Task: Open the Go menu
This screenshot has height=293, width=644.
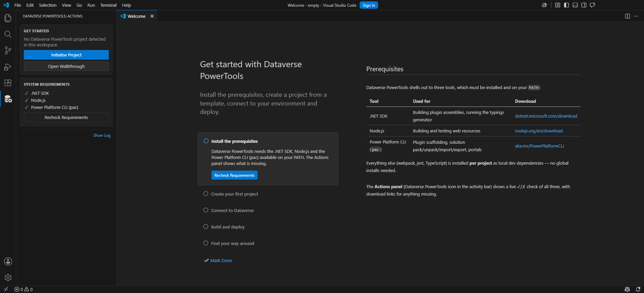Action: click(x=79, y=5)
